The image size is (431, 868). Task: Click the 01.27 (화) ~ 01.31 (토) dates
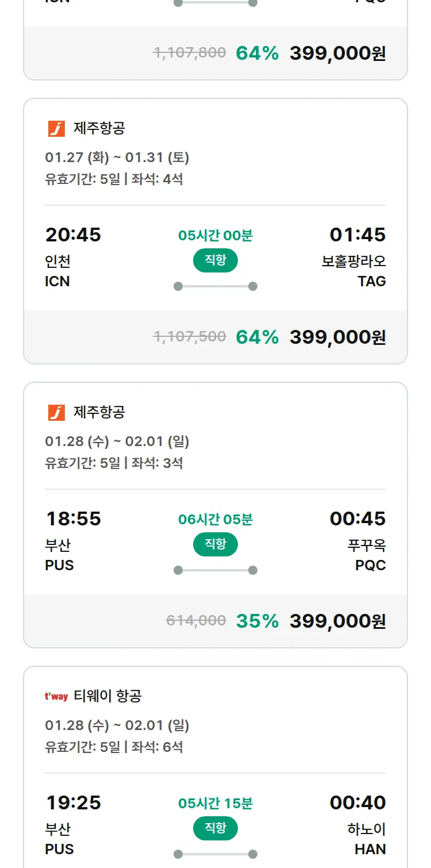[117, 157]
